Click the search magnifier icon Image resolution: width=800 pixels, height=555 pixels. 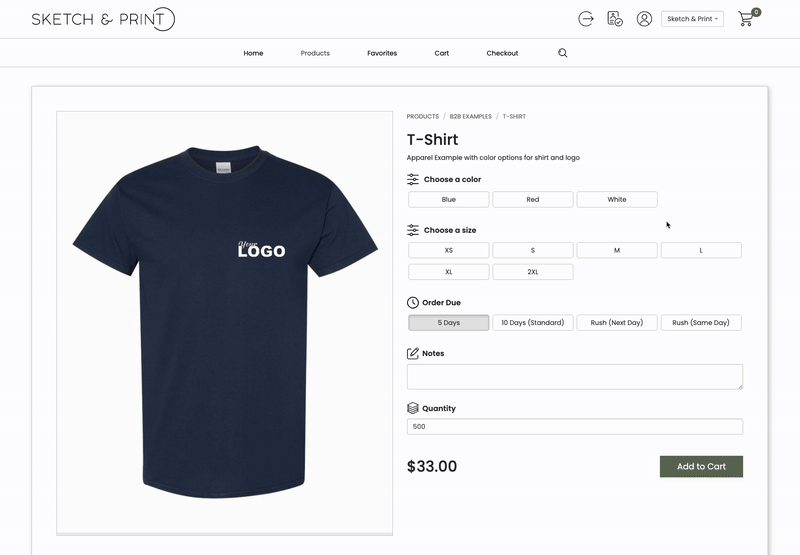[x=562, y=53]
